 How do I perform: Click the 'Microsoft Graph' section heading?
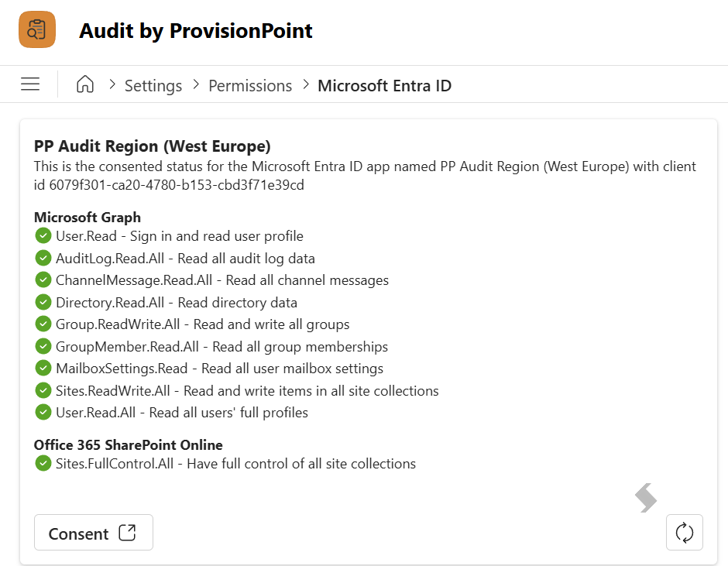(88, 217)
